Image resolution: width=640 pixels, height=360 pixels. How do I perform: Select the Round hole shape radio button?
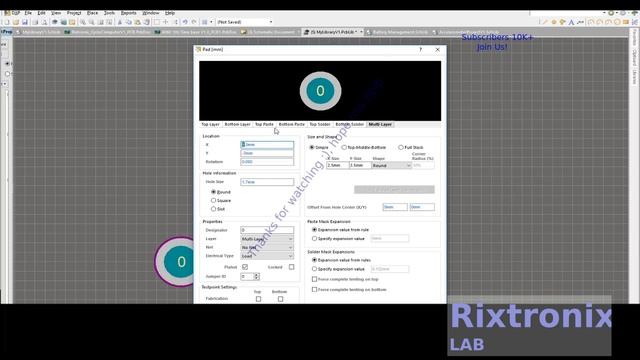(213, 191)
